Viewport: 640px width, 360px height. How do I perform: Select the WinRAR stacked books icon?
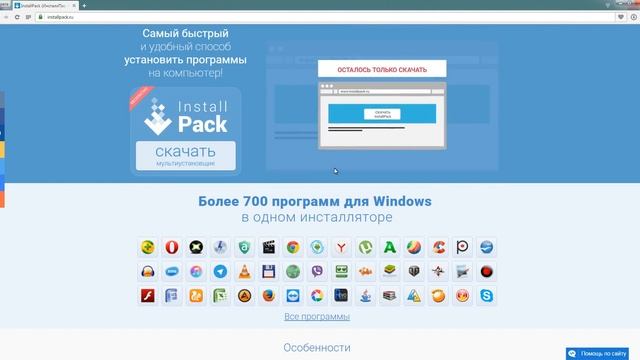(390, 296)
